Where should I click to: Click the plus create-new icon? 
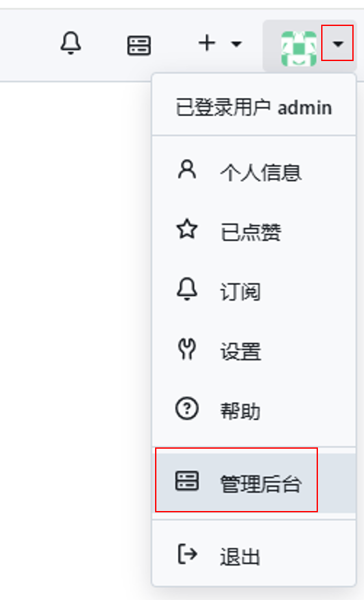[207, 43]
